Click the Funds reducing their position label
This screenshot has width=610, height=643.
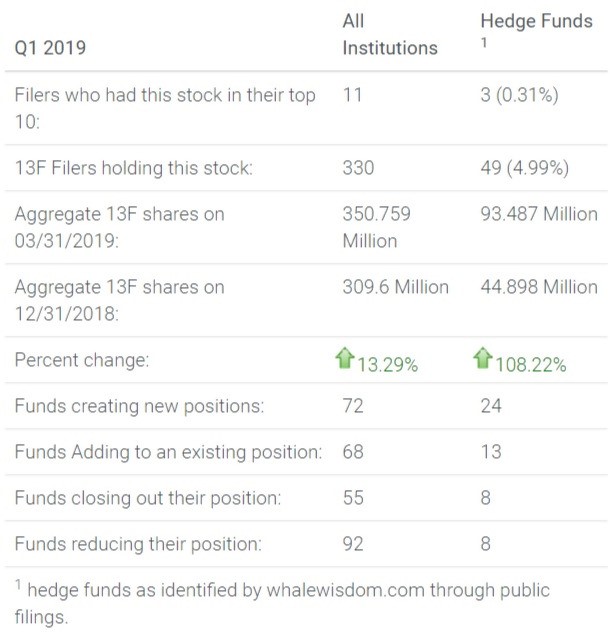pos(138,544)
